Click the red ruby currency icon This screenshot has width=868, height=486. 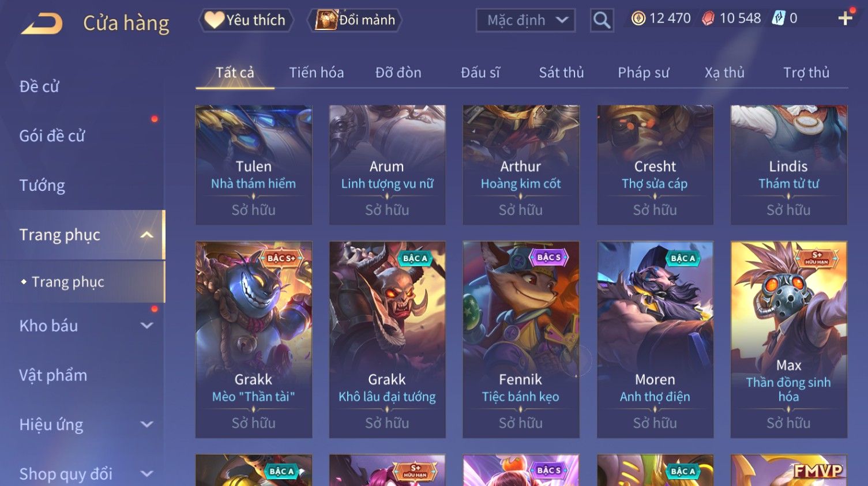pyautogui.click(x=708, y=18)
